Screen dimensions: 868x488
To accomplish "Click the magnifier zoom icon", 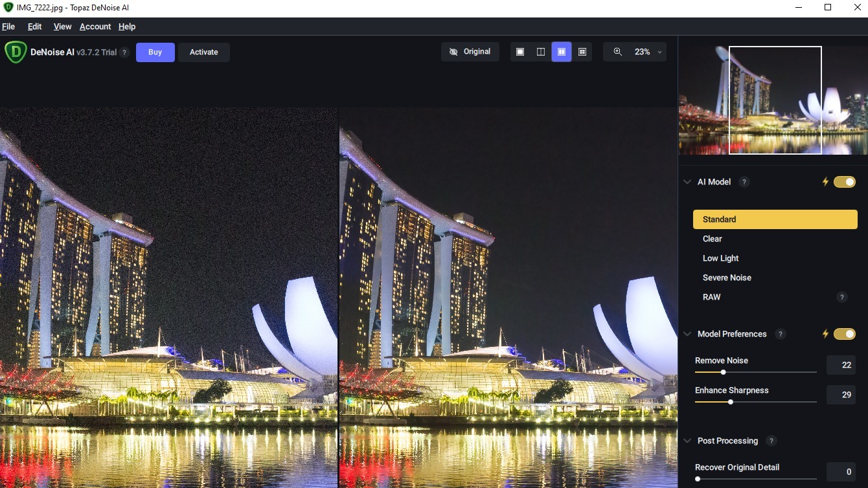I will [617, 52].
